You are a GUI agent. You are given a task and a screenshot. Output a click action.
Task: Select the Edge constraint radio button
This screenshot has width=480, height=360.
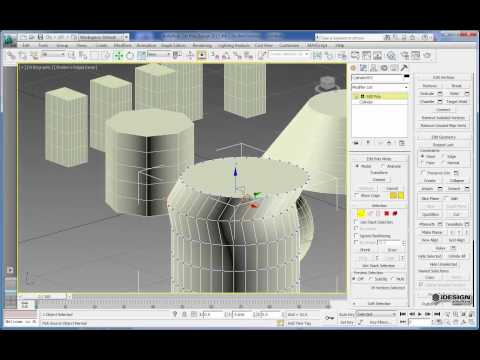(x=443, y=156)
